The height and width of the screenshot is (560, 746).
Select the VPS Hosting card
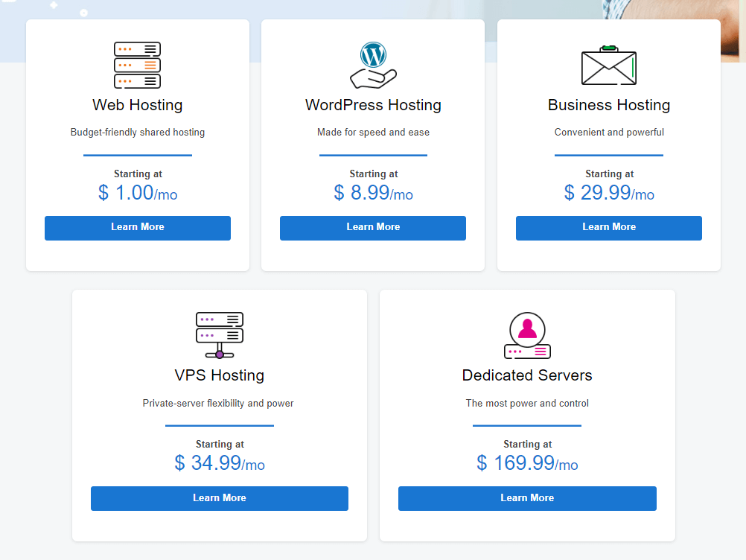click(219, 415)
